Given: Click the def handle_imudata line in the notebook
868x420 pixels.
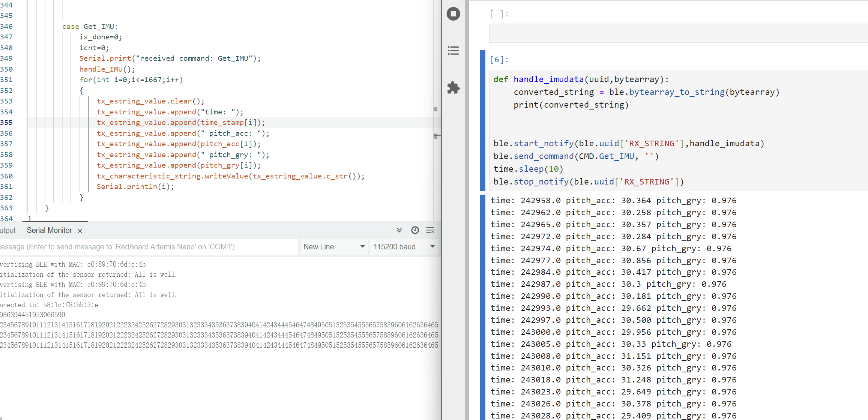Looking at the screenshot, I should click(x=581, y=79).
